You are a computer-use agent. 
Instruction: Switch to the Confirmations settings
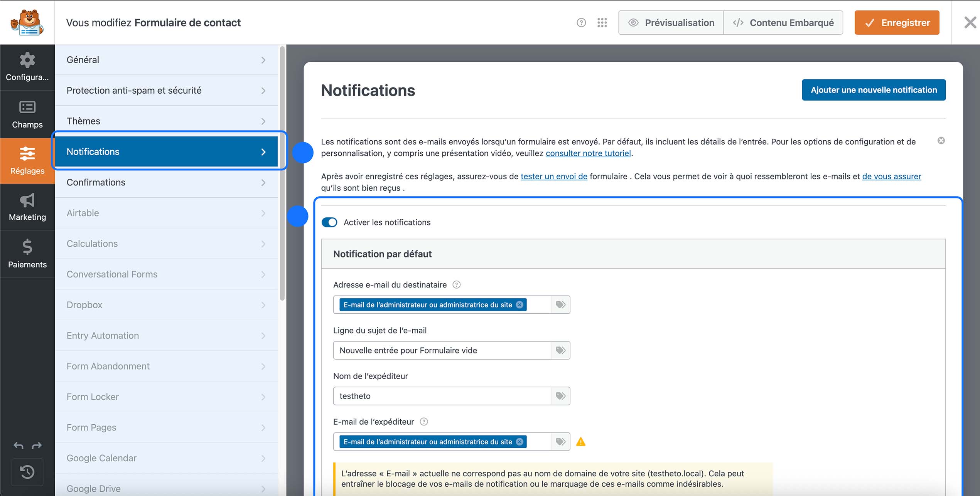click(166, 182)
